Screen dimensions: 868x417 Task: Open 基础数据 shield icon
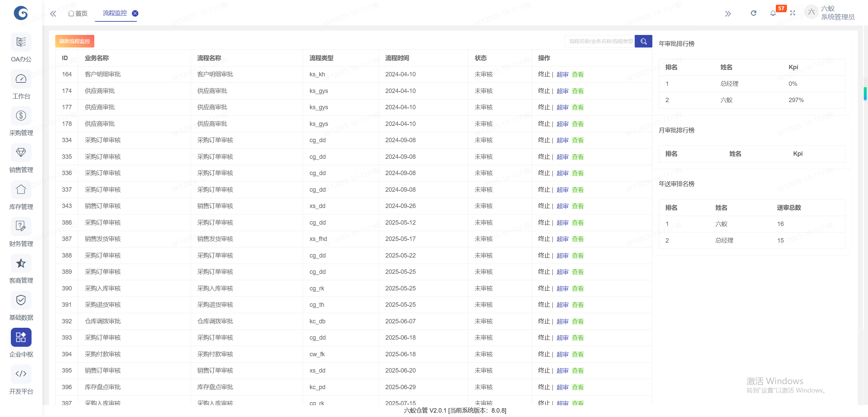point(21,301)
